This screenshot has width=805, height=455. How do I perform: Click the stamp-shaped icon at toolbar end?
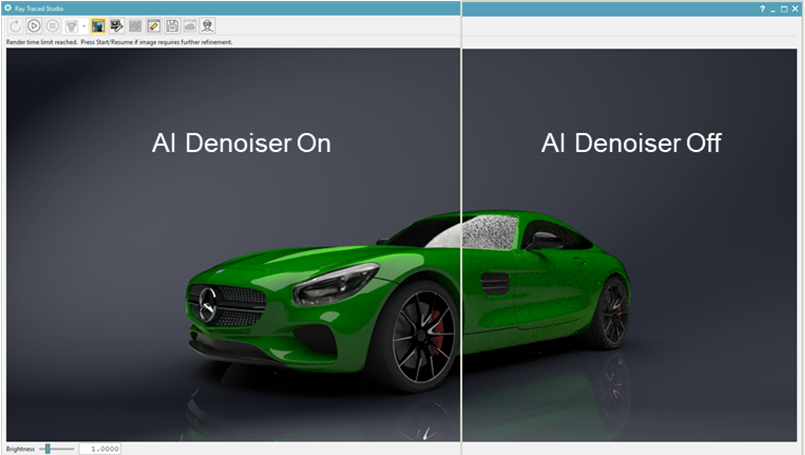[x=207, y=26]
